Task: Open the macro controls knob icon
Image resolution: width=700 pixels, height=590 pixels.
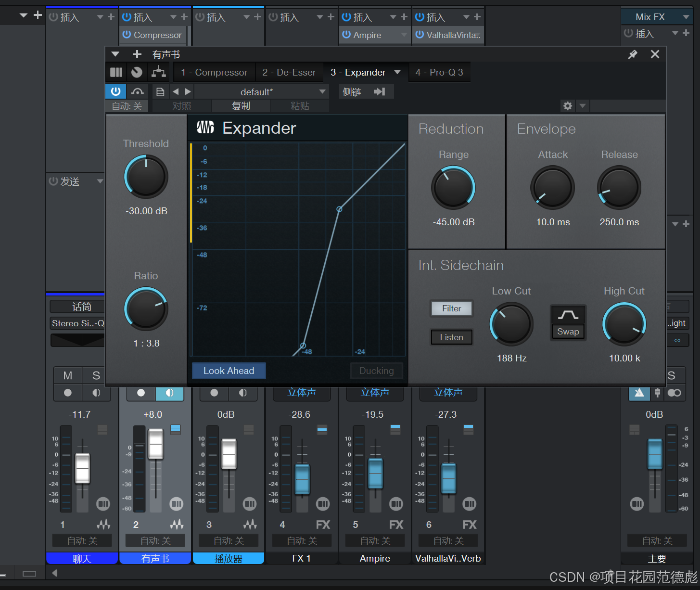Action: (137, 72)
